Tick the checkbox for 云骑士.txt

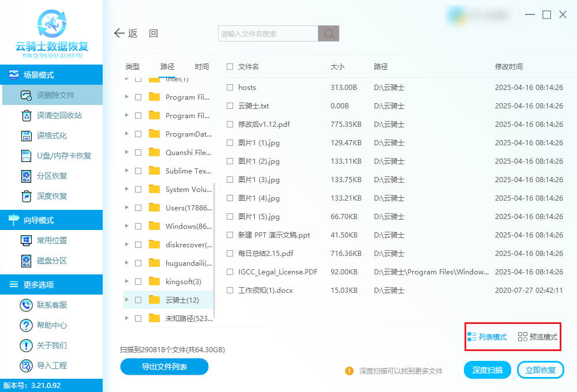(x=230, y=105)
